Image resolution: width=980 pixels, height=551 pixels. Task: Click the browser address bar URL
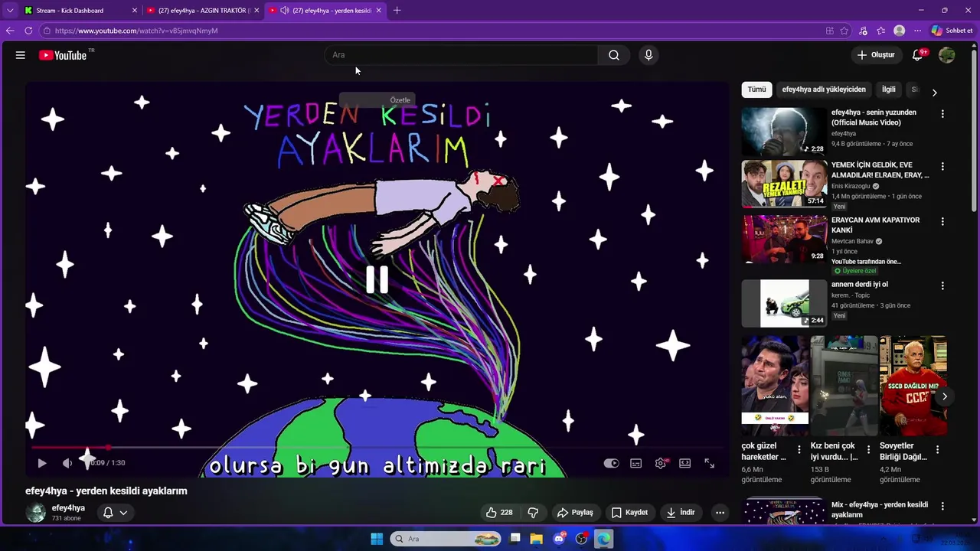(136, 31)
